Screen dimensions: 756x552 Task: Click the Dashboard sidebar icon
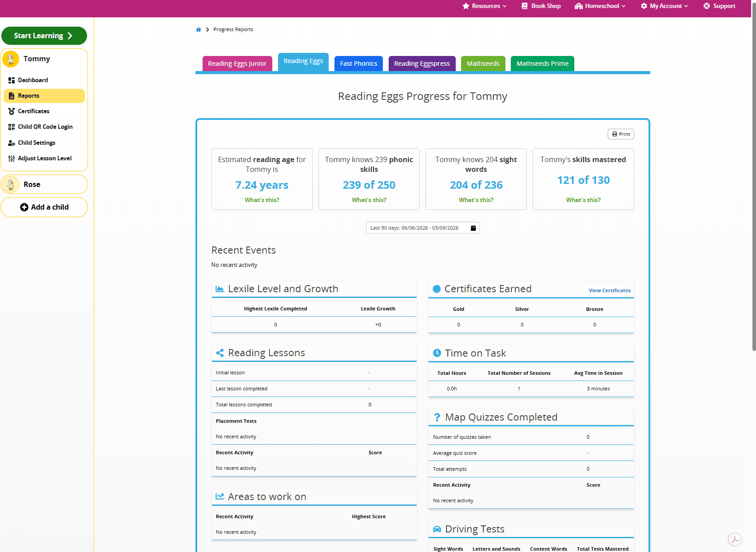click(x=12, y=80)
